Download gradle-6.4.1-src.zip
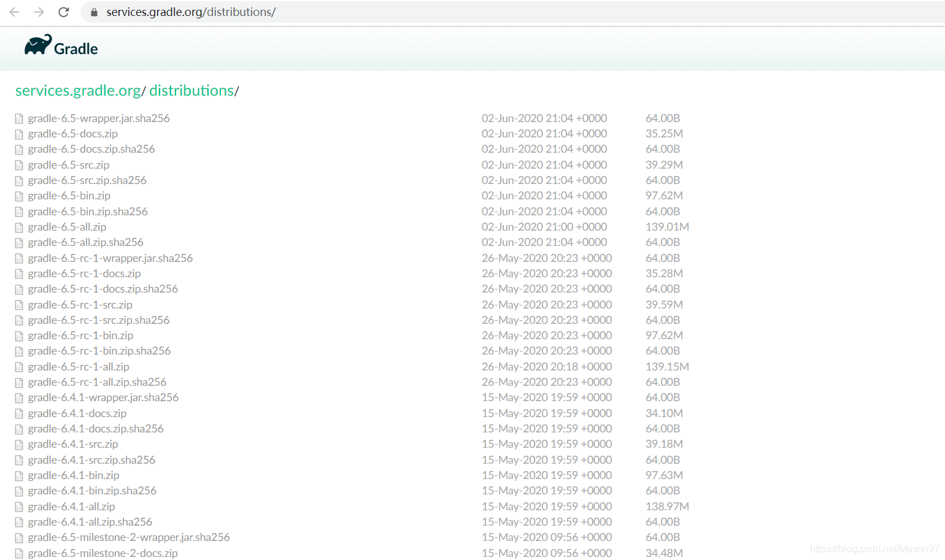This screenshot has width=945, height=560. [73, 444]
